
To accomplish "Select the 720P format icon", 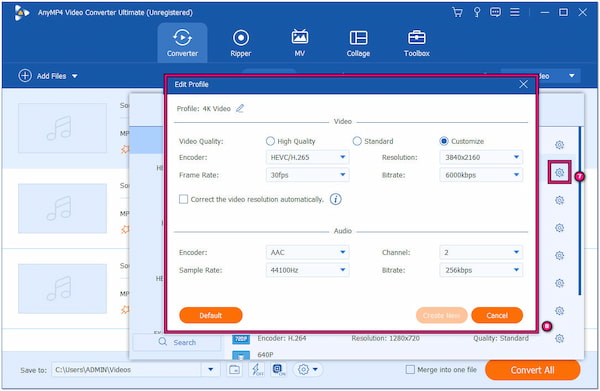I will pyautogui.click(x=241, y=339).
